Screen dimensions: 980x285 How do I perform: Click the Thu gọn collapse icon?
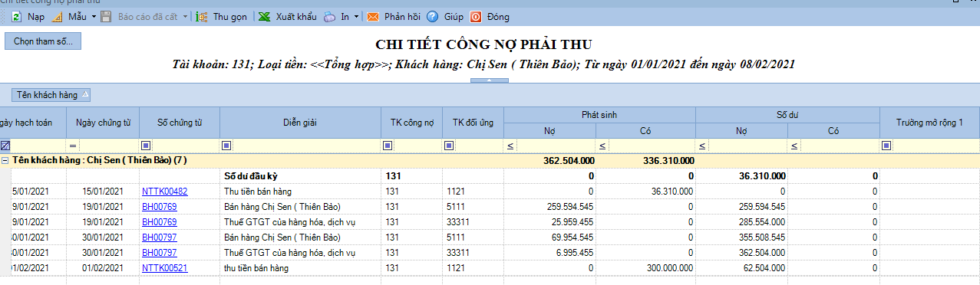(x=202, y=16)
